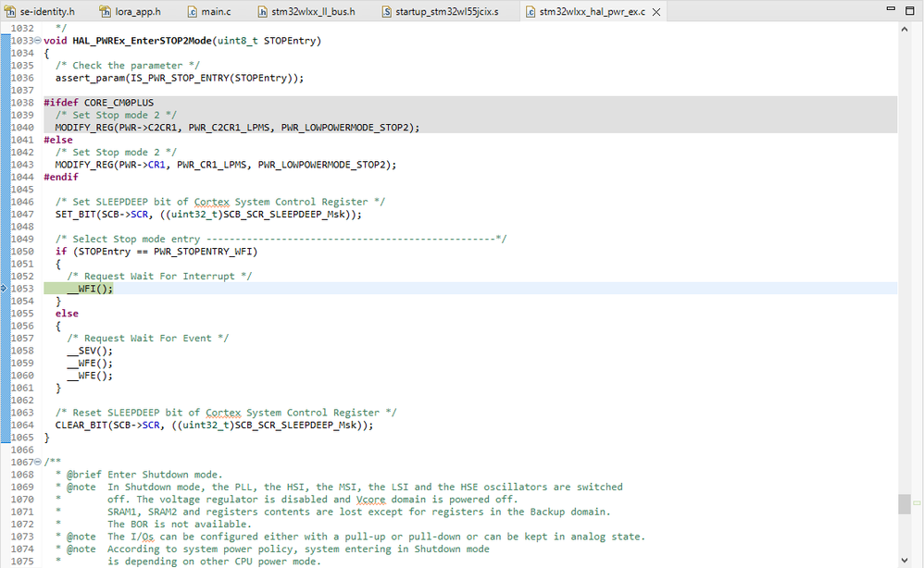924x568 pixels.
Task: Click line number 1050 in the gutter
Action: click(22, 252)
